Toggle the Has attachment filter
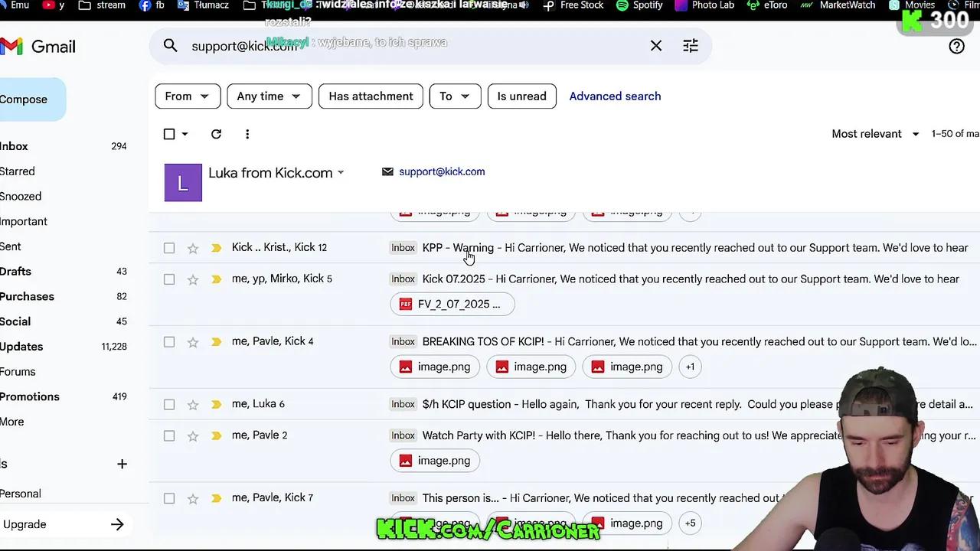980x551 pixels. (371, 96)
